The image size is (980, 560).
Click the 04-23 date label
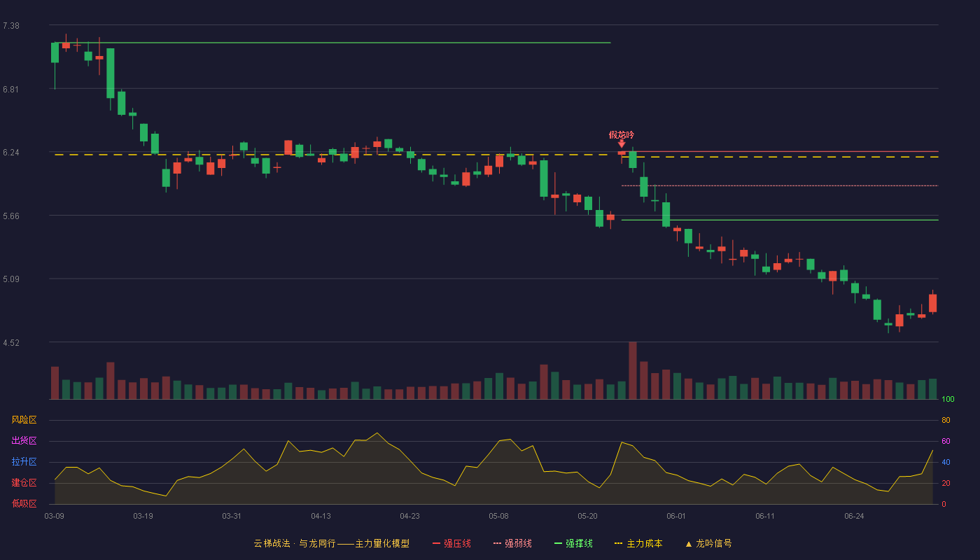click(409, 516)
